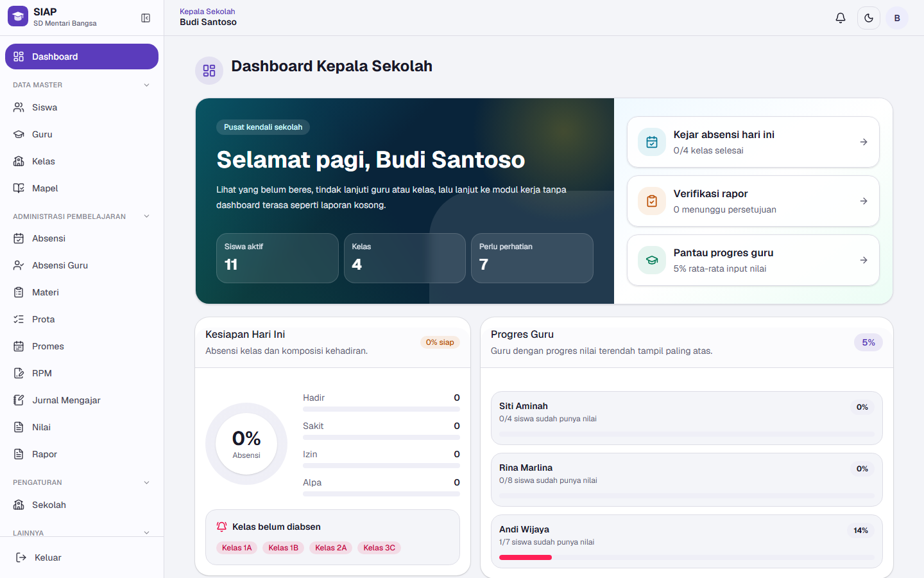Click arrow on Pantau progres guru card
The width and height of the screenshot is (924, 578).
point(864,260)
